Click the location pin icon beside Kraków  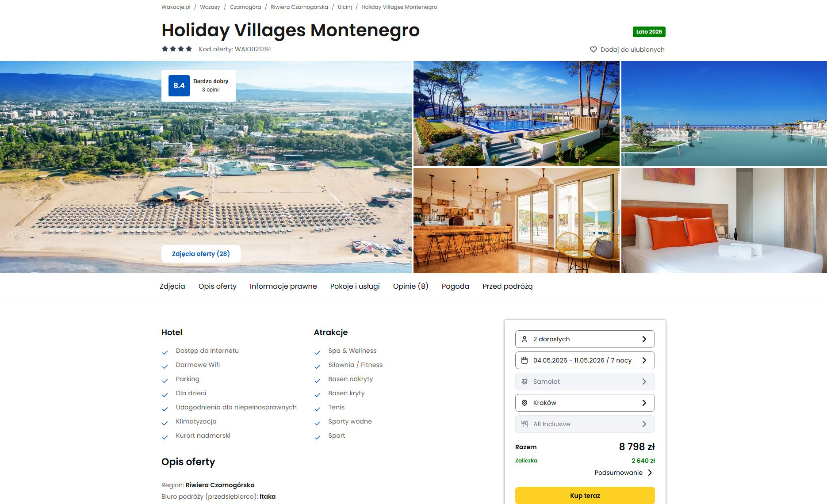525,403
